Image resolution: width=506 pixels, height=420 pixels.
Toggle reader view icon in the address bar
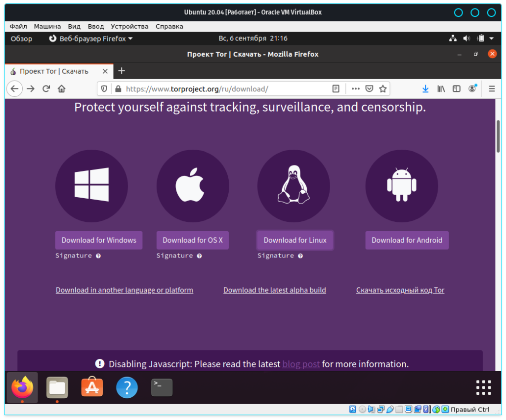coord(336,89)
